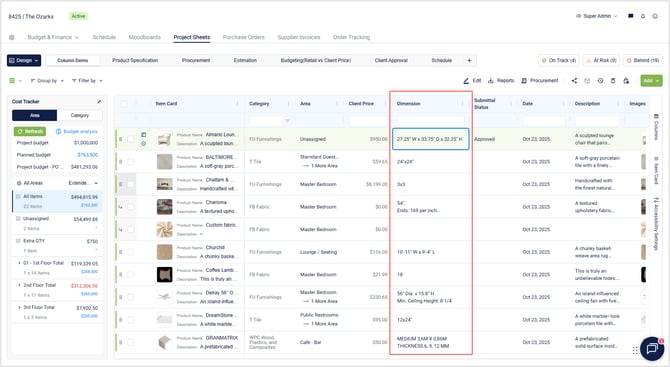Open the Budget analysis link
Image resolution: width=670 pixels, height=367 pixels.
click(77, 131)
